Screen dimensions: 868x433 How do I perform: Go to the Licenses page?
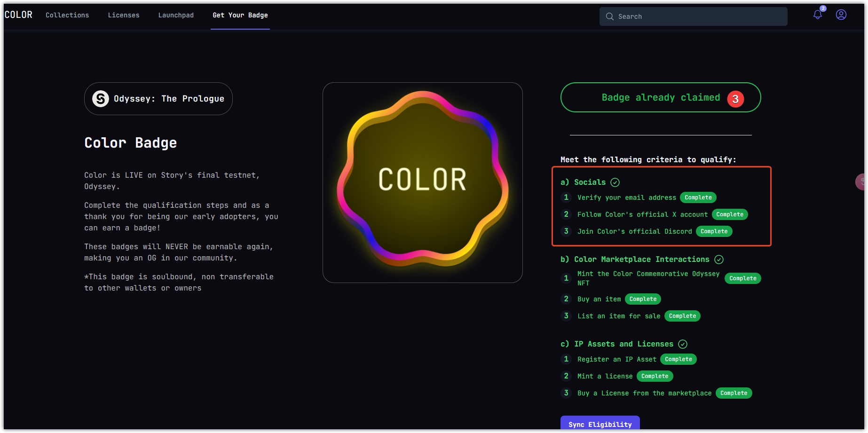coord(124,15)
